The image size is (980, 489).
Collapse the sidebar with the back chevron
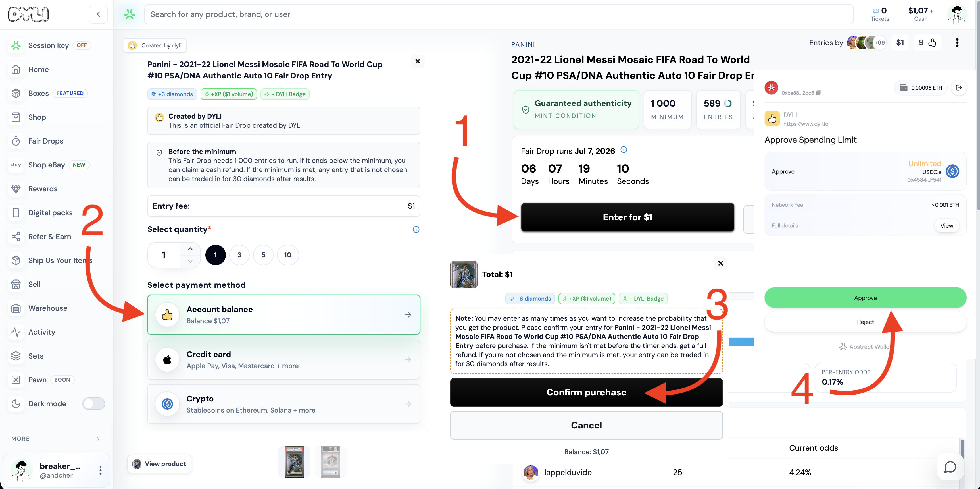click(x=98, y=14)
